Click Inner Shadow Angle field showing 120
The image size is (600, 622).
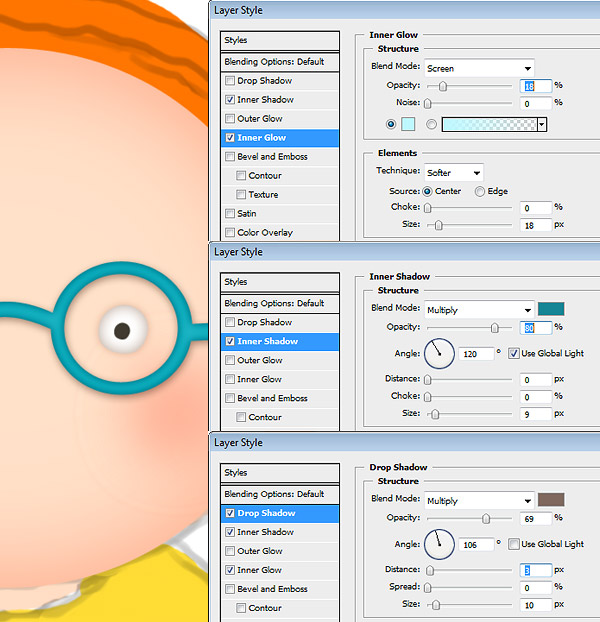[x=476, y=354]
